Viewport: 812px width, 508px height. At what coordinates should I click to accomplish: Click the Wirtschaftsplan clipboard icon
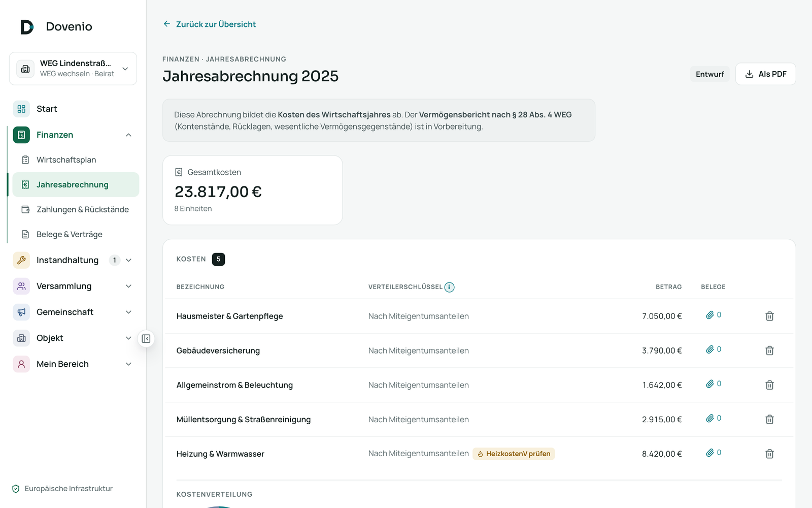[25, 160]
